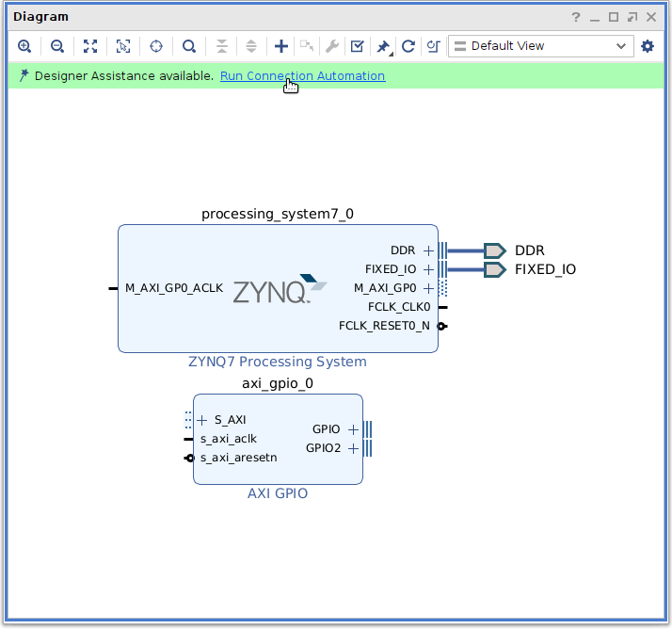This screenshot has width=672, height=629.
Task: Click the Regenerate Layout icon
Action: (408, 46)
